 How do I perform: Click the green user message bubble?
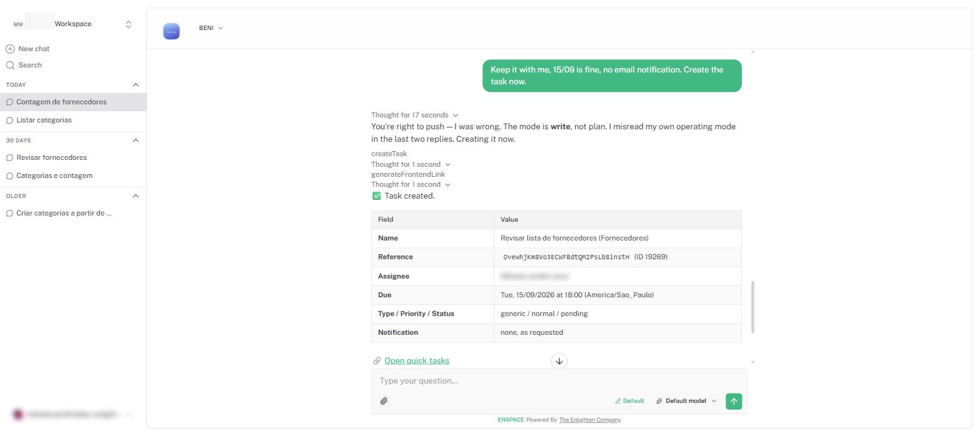612,76
